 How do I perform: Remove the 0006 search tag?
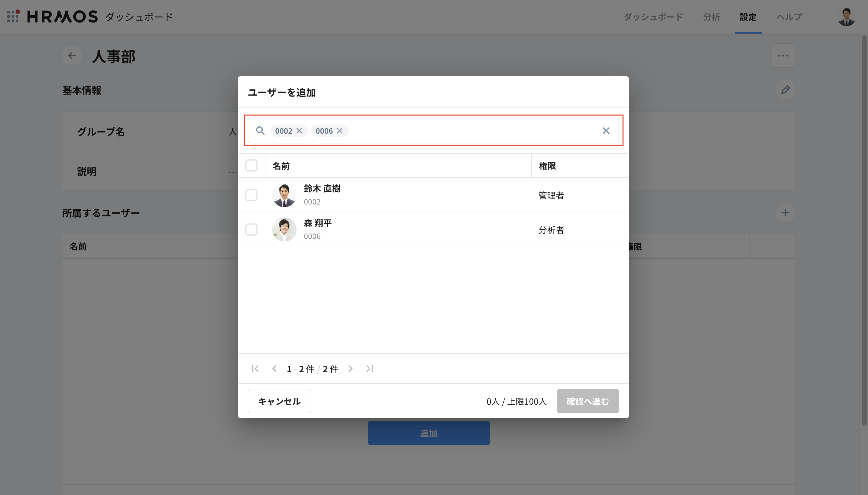click(339, 131)
